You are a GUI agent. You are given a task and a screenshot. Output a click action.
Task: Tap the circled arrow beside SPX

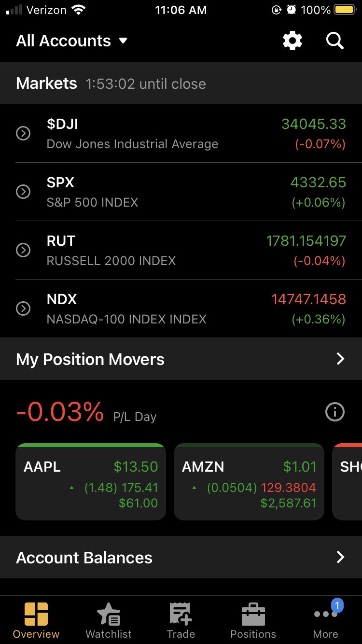(23, 192)
